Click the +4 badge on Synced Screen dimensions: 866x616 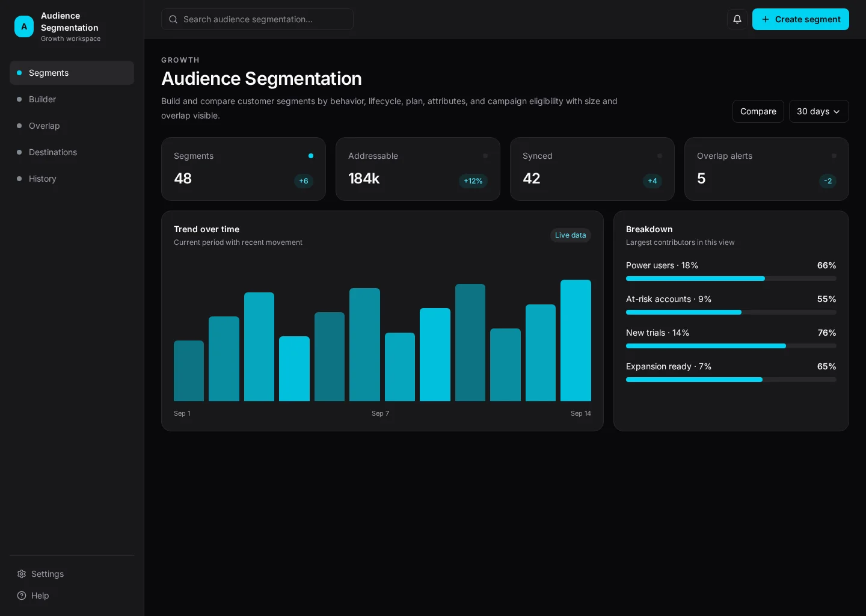(653, 181)
